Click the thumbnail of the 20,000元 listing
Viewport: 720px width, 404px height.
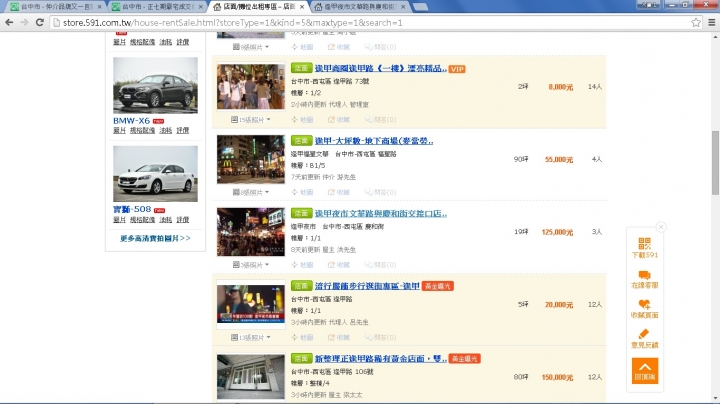coord(251,304)
